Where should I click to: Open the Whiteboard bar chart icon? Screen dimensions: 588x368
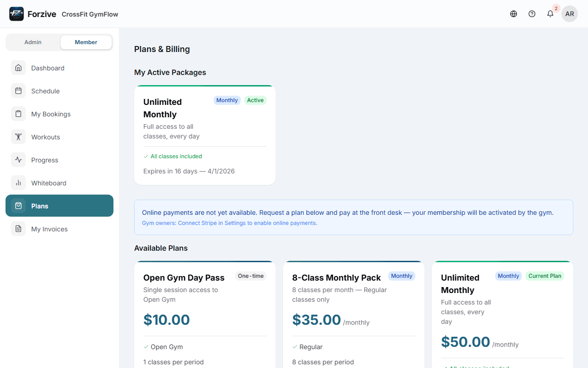point(18,183)
